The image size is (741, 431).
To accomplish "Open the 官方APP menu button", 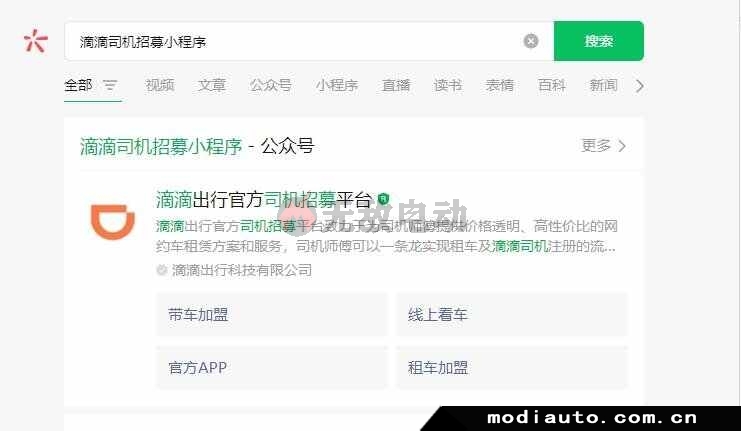I will coord(272,368).
